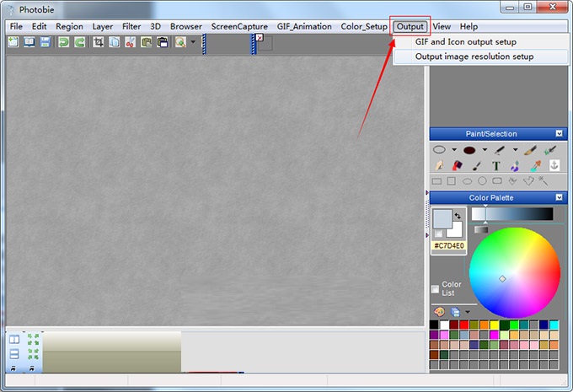Select the small black brush tool
573x392 pixels.
point(477,166)
